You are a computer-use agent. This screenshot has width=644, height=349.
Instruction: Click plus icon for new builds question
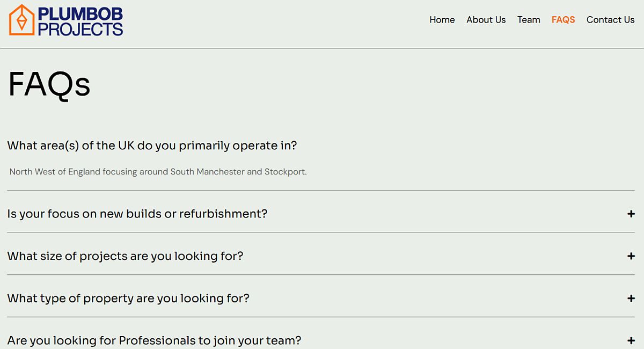click(x=631, y=214)
